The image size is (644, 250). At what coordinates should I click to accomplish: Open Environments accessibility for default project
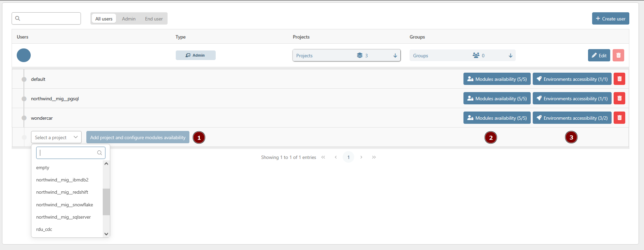[572, 79]
